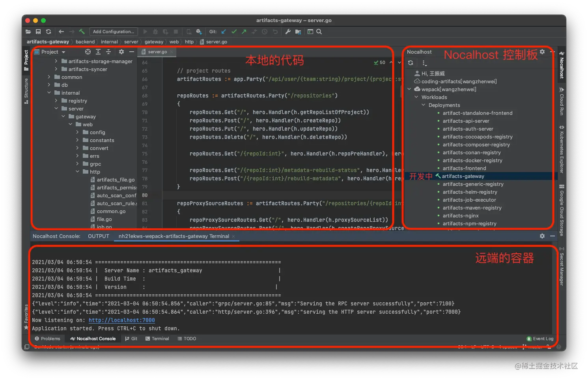Open the Project view dropdown

(x=63, y=52)
